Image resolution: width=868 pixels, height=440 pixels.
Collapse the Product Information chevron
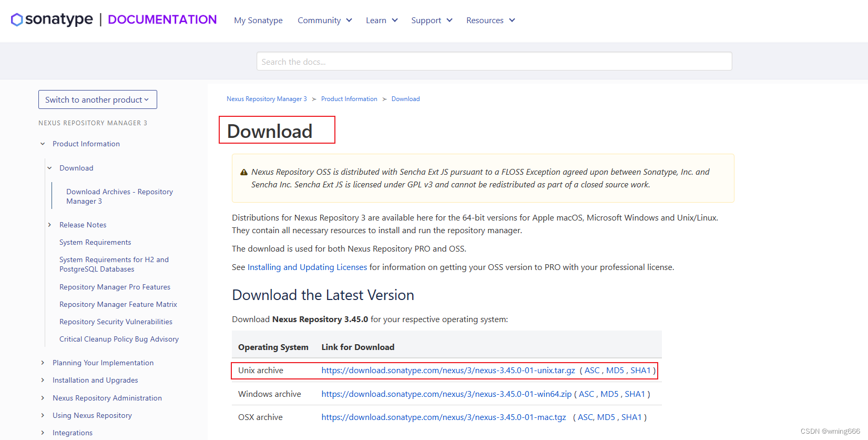click(43, 144)
